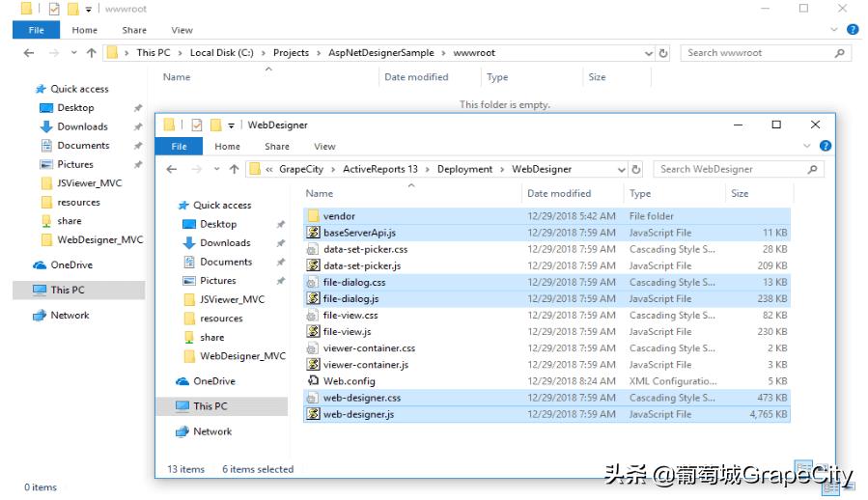Navigate to GrapeCity in breadcrumb
868x500 pixels.
(x=301, y=169)
